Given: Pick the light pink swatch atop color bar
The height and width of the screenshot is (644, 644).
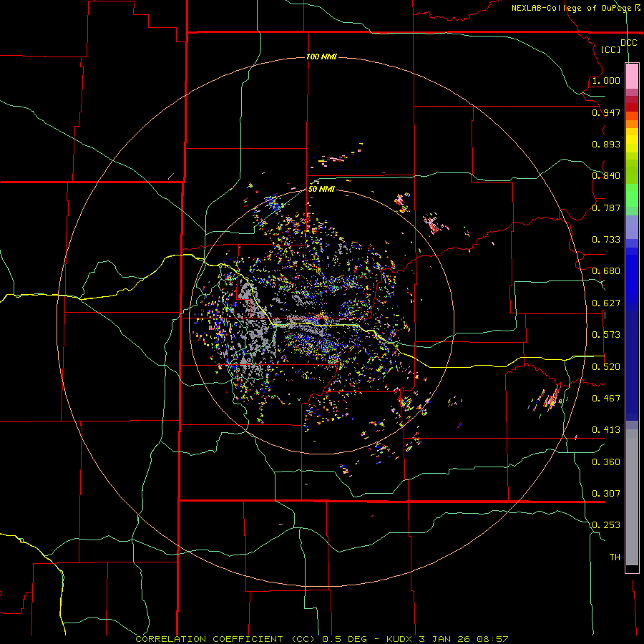Looking at the screenshot, I should (632, 76).
